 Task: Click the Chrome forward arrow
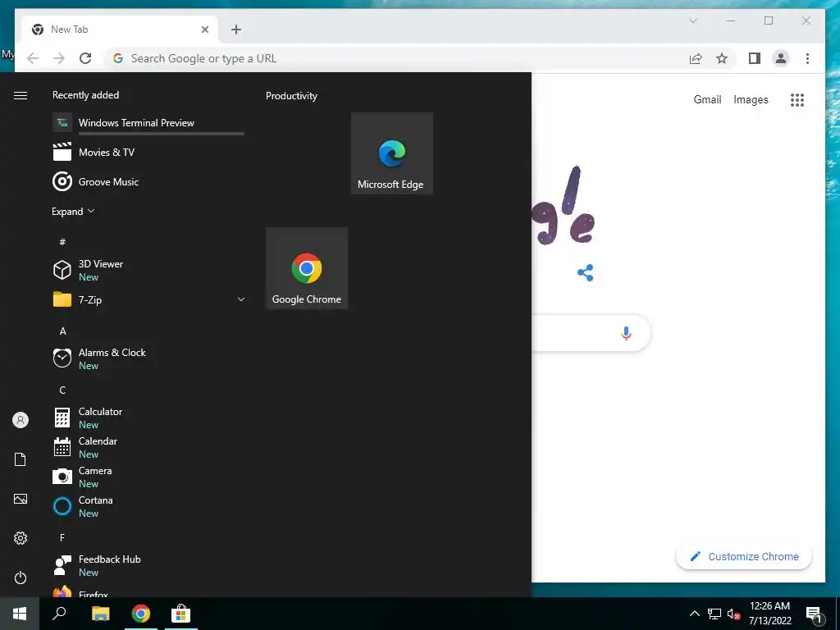click(59, 58)
